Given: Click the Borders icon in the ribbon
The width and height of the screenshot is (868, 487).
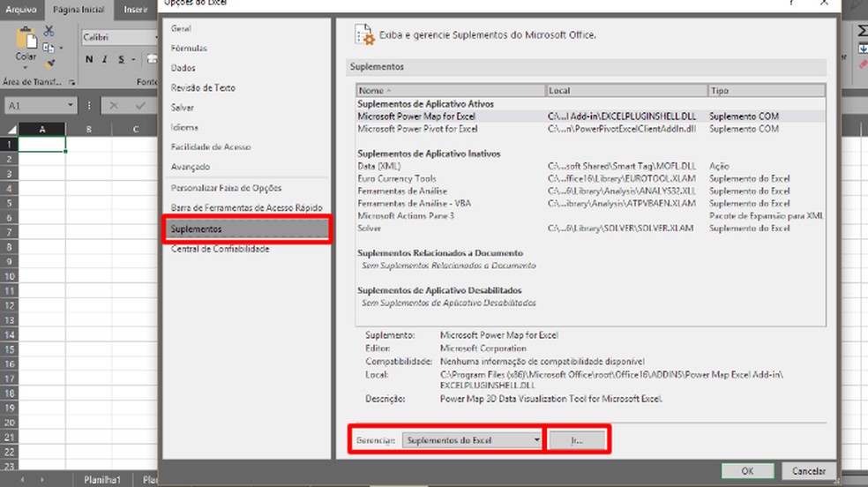Looking at the screenshot, I should pyautogui.click(x=152, y=59).
